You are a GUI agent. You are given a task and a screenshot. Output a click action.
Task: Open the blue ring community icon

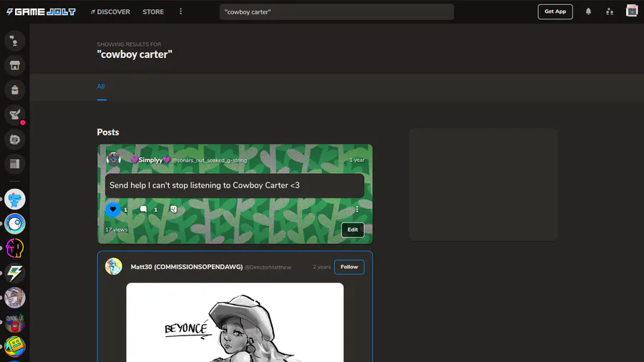coord(15,224)
